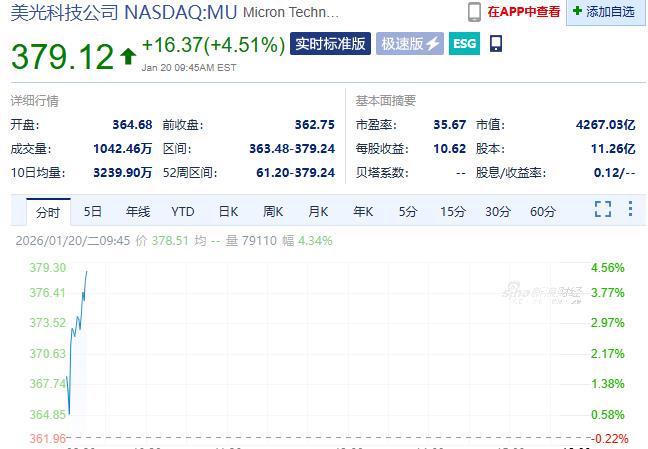Image resolution: width=648 pixels, height=449 pixels.
Task: Open the ESG badge
Action: point(464,43)
